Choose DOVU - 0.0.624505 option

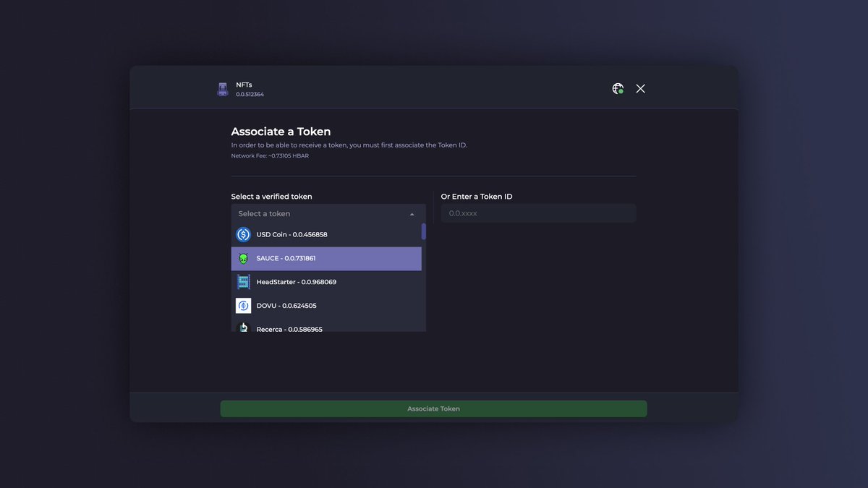(x=326, y=306)
